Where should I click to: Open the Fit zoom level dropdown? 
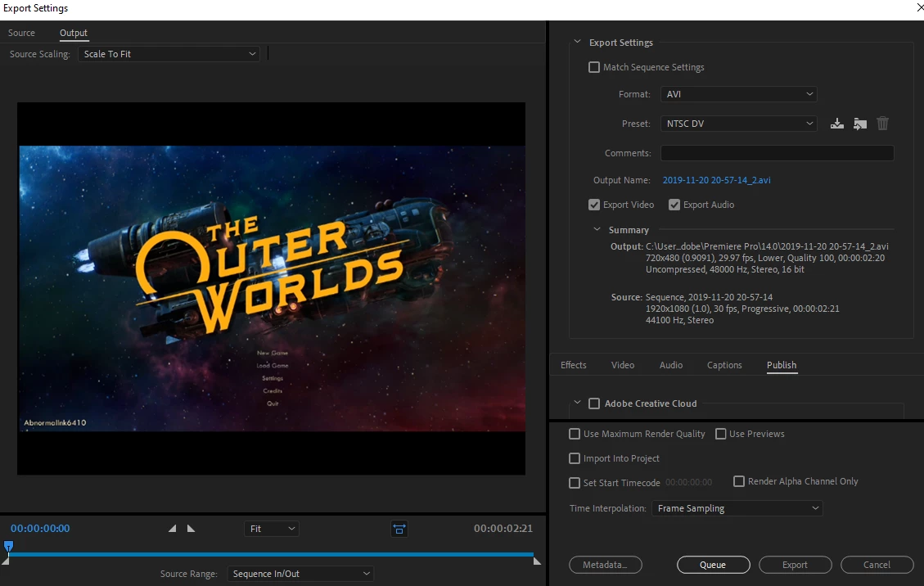[x=271, y=529]
